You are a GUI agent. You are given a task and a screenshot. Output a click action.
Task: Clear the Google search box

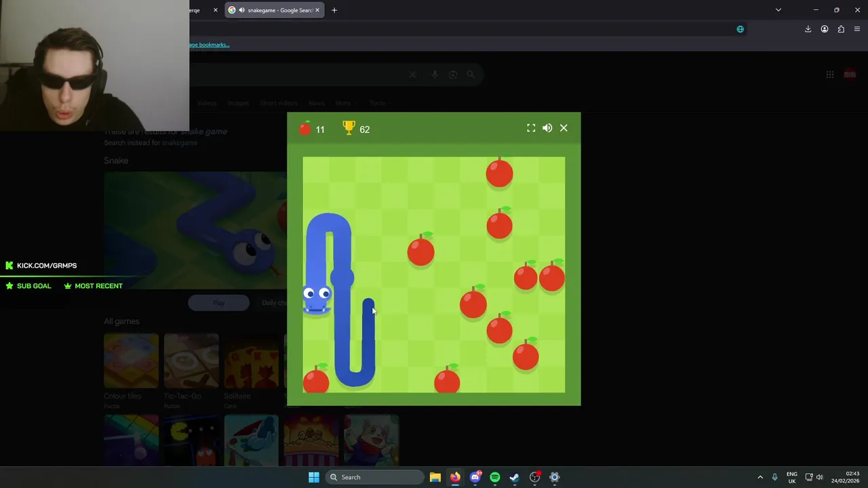pos(412,75)
